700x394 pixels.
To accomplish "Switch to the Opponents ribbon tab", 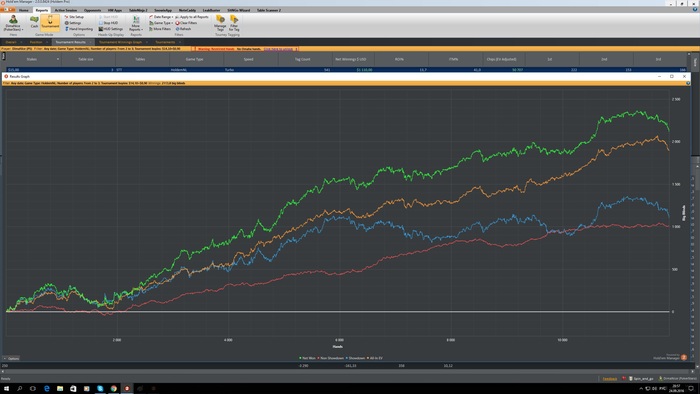I will pyautogui.click(x=92, y=10).
